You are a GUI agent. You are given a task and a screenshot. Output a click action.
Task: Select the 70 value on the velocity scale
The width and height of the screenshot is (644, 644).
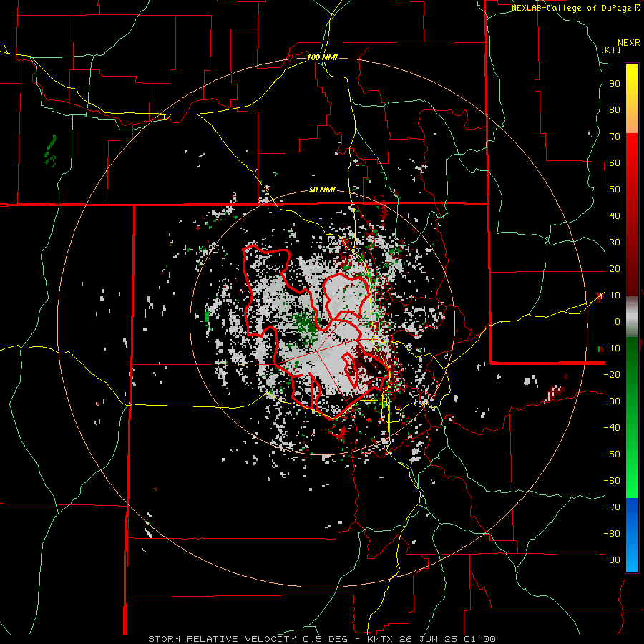coord(615,137)
